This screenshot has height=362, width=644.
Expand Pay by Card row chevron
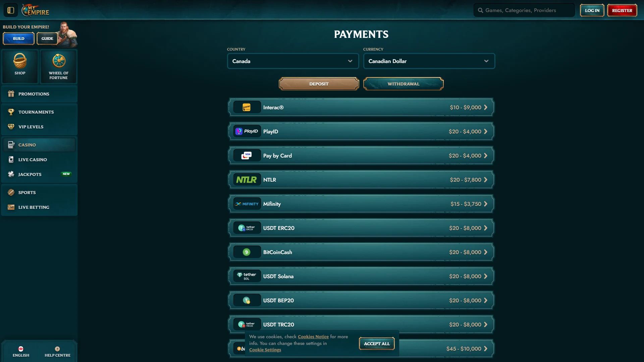[486, 156]
